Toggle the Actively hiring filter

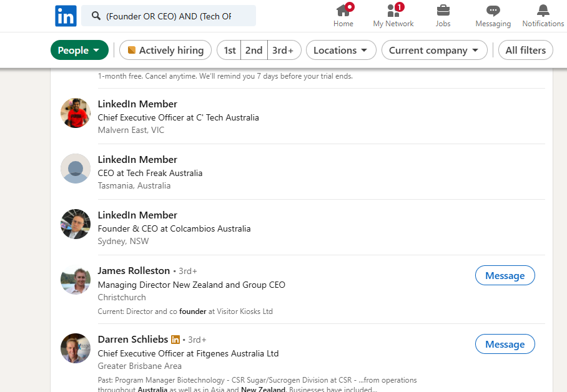[165, 50]
